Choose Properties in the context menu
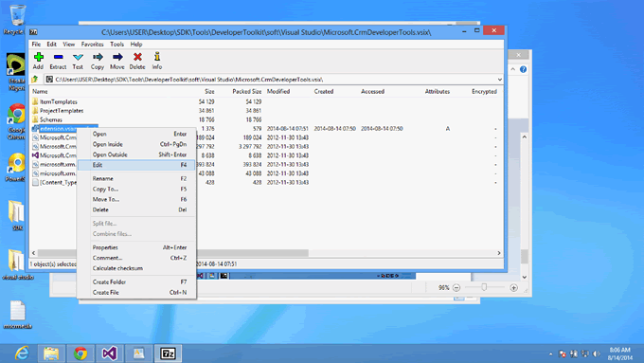644x363 pixels. [136, 247]
